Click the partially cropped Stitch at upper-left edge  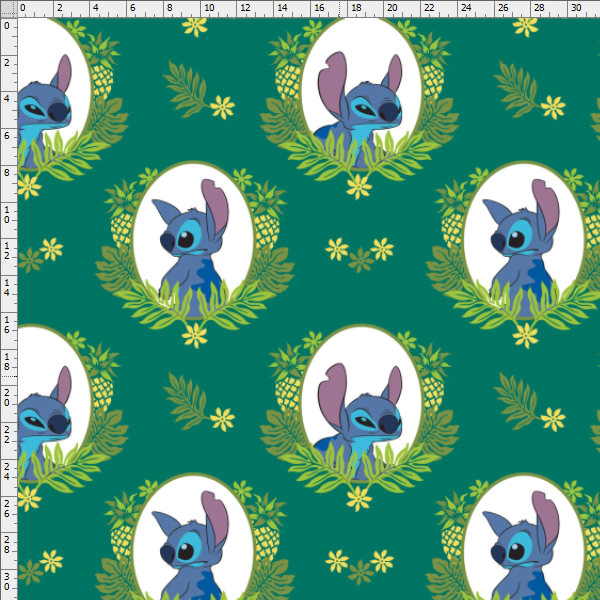(45, 110)
